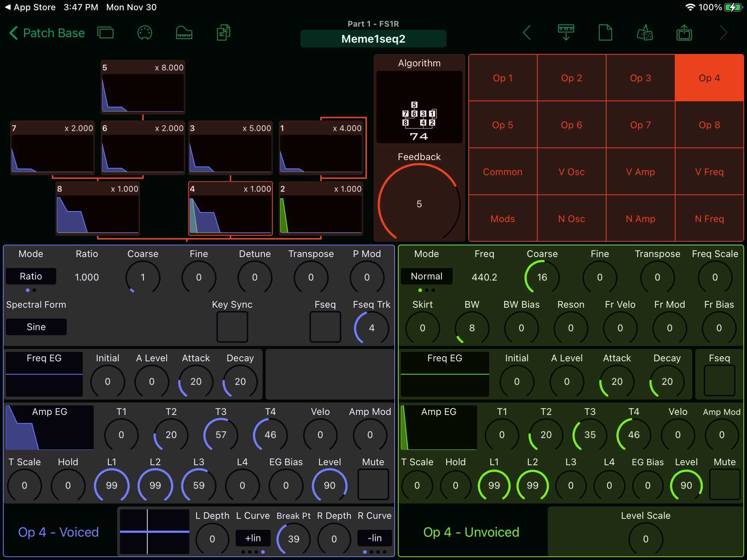Screen dimensions: 747x560
Task: Adjust the voiced L3 knob at 59
Action: [x=199, y=485]
